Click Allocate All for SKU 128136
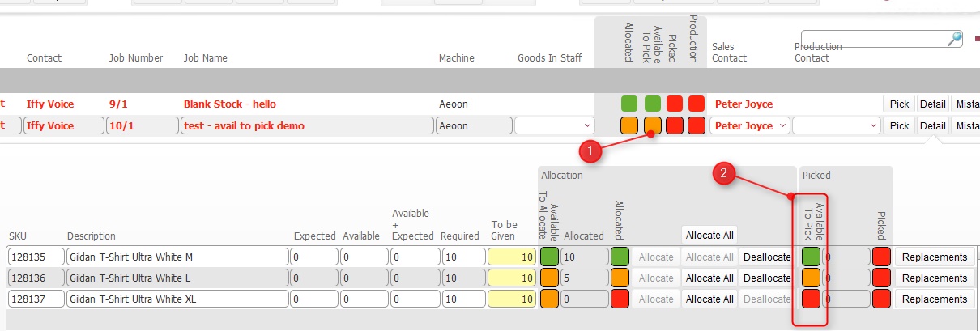The height and width of the screenshot is (331, 980). tap(709, 278)
